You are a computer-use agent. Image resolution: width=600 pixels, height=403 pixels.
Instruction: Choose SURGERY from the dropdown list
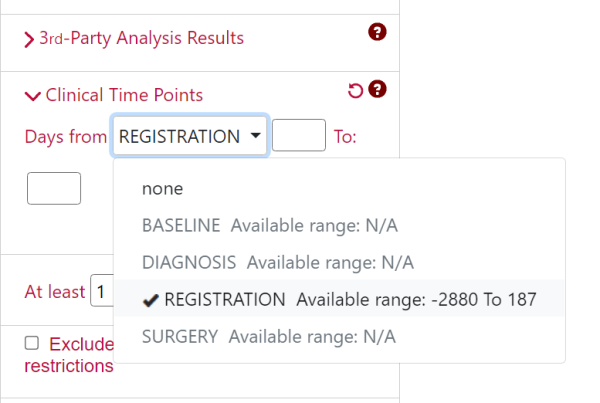pos(269,337)
